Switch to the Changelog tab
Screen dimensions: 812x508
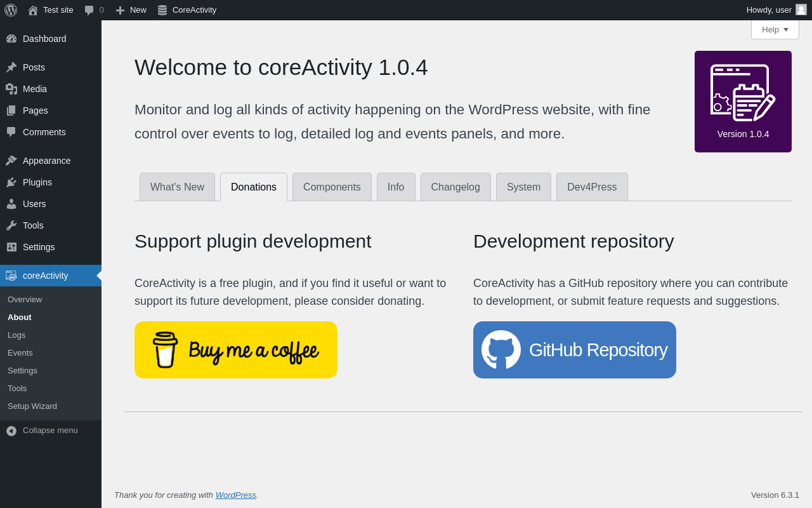455,187
